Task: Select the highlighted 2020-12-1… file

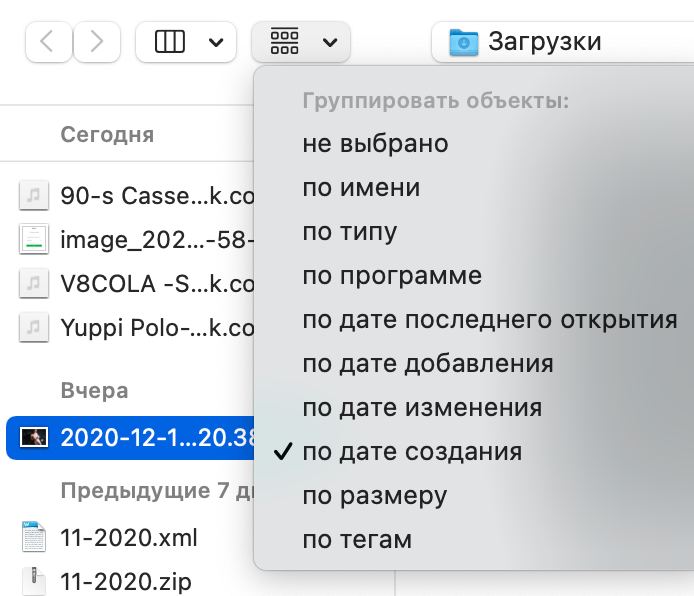Action: coord(130,438)
